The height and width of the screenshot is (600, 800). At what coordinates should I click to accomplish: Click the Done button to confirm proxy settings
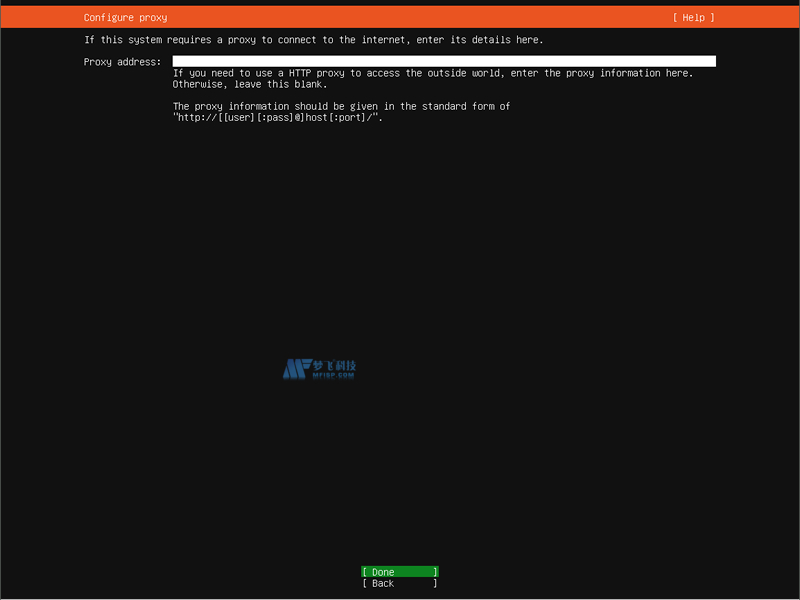pyautogui.click(x=399, y=572)
